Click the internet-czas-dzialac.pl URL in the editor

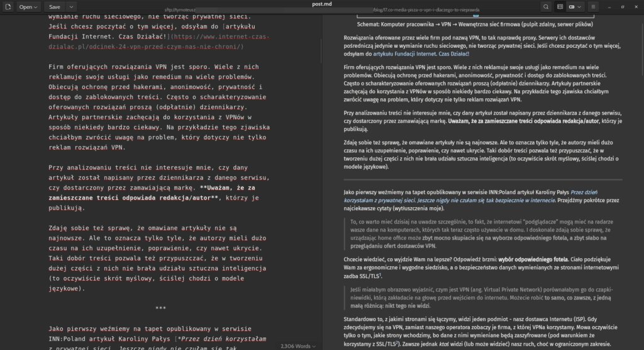tap(159, 42)
